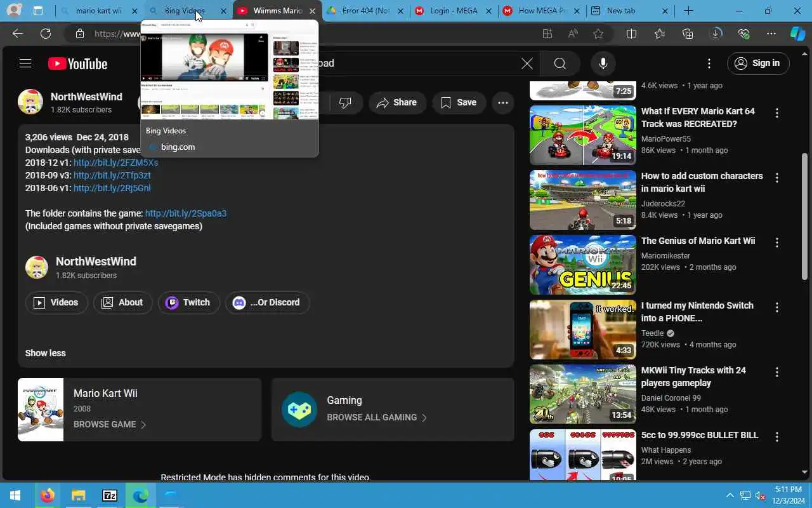Open 7-Zip from the taskbar
812x508 pixels.
[109, 495]
